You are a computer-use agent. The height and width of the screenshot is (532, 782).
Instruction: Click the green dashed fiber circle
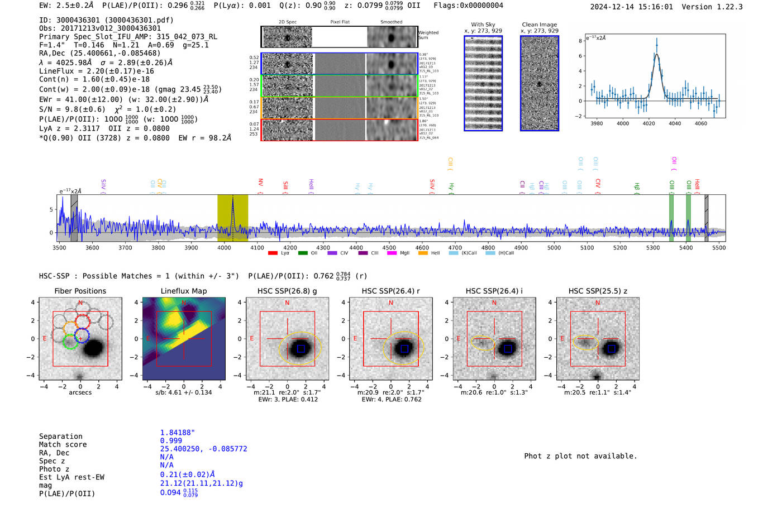coord(70,342)
